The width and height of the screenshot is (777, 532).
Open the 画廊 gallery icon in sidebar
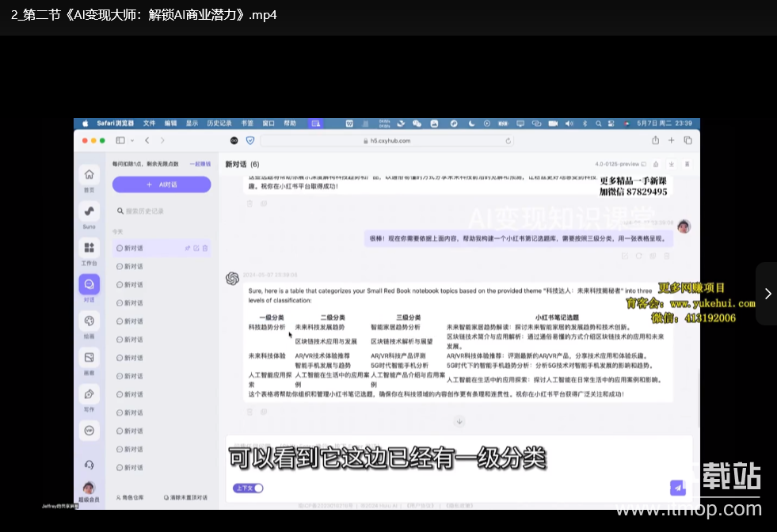tap(90, 358)
